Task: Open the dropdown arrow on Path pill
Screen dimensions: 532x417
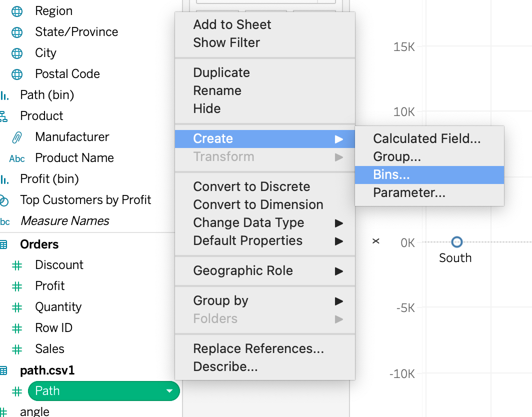Action: click(x=169, y=391)
